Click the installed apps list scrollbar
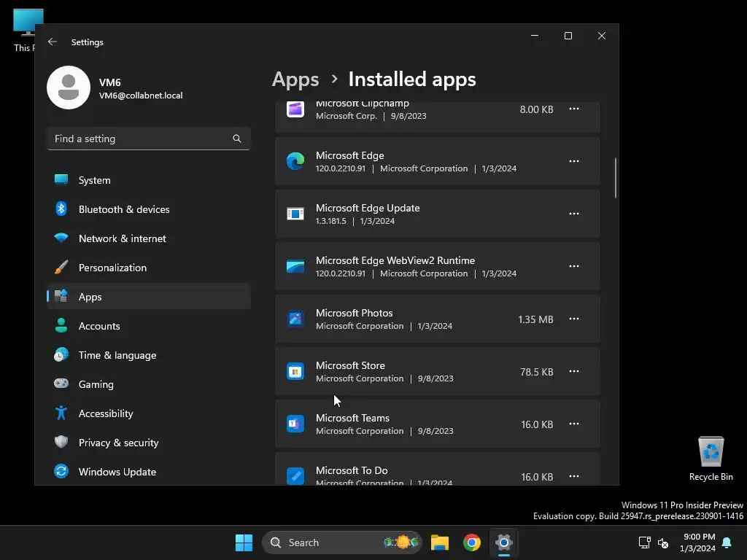 coord(616,178)
